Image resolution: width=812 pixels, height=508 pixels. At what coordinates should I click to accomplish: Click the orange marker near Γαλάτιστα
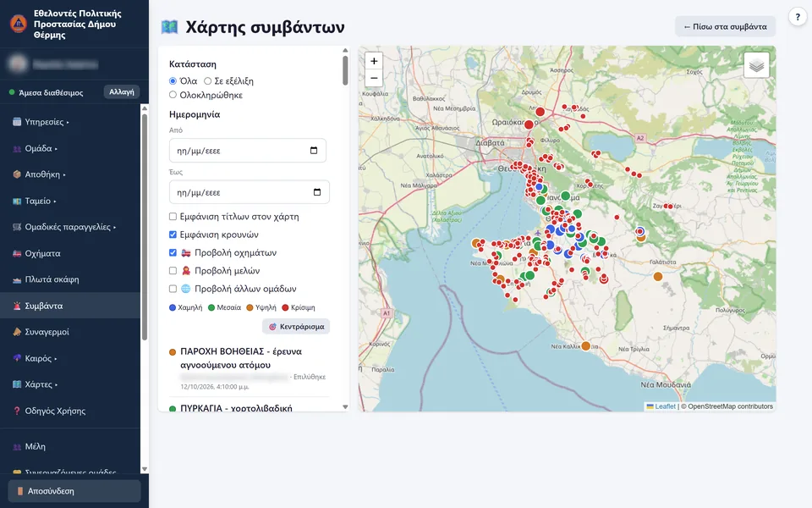658,276
